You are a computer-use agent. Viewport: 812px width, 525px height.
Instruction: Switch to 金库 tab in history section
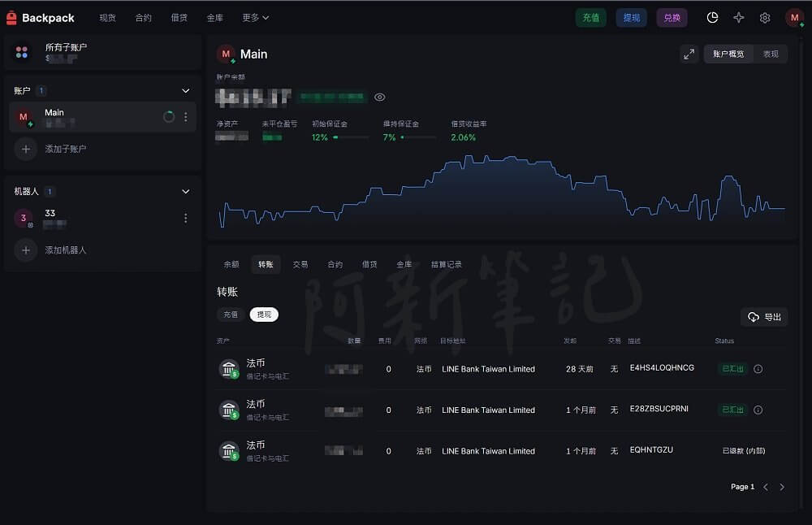coord(404,264)
